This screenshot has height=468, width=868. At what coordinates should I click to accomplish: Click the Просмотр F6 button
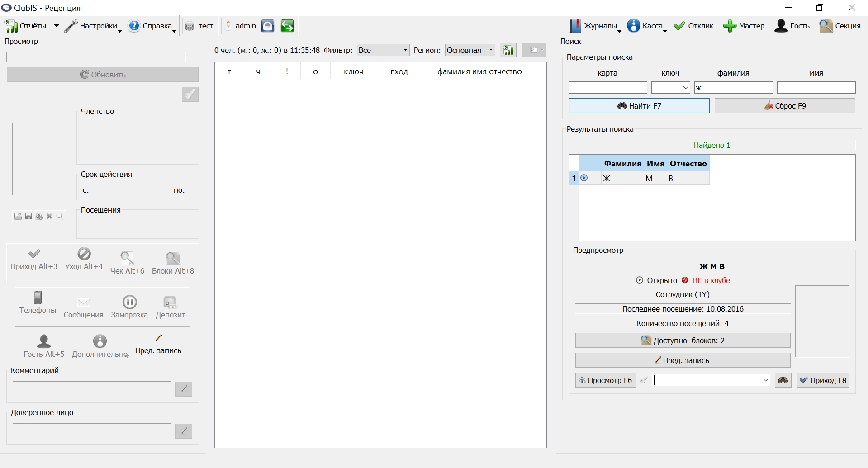pyautogui.click(x=605, y=380)
